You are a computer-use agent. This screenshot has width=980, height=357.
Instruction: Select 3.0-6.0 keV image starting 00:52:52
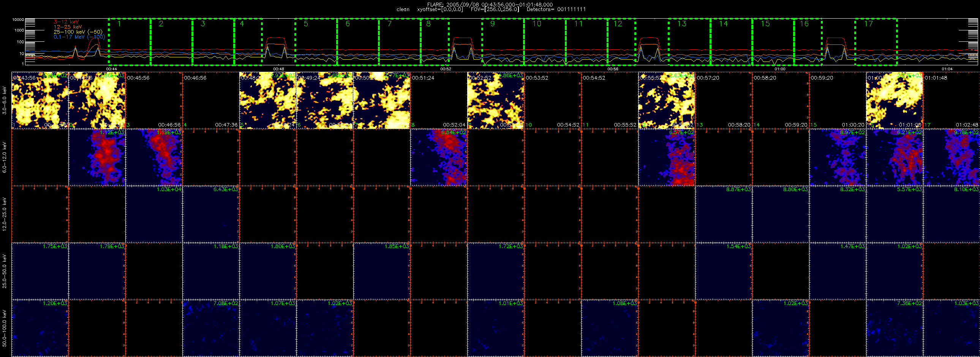coord(496,100)
